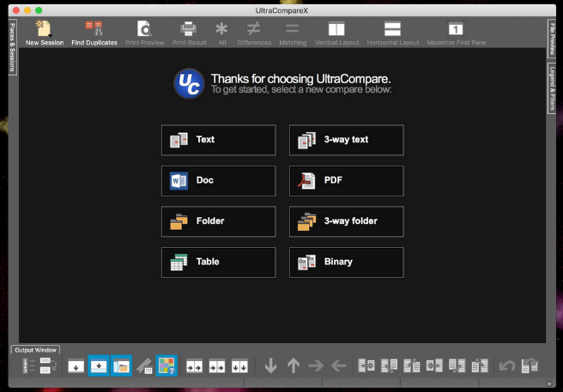Click the first merge icon after the arrows

click(366, 365)
